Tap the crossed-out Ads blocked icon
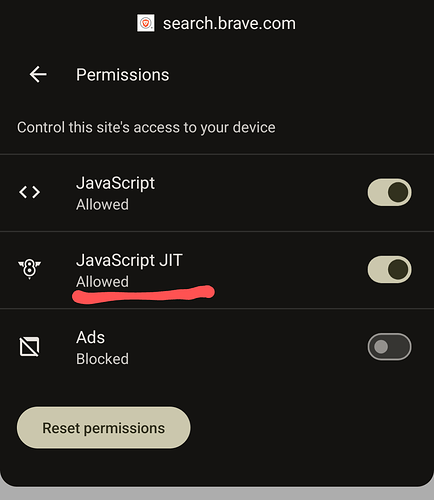This screenshot has height=500, width=434. tap(29, 347)
